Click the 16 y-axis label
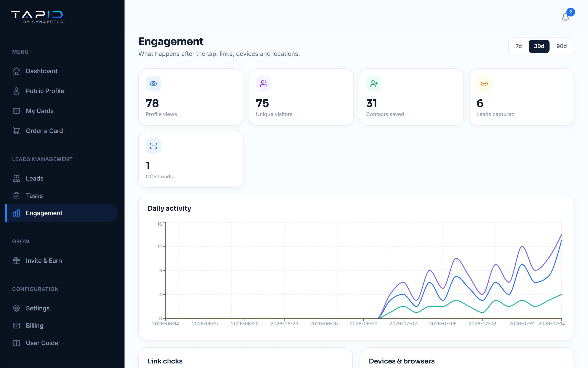The width and height of the screenshot is (588, 368). 159,224
